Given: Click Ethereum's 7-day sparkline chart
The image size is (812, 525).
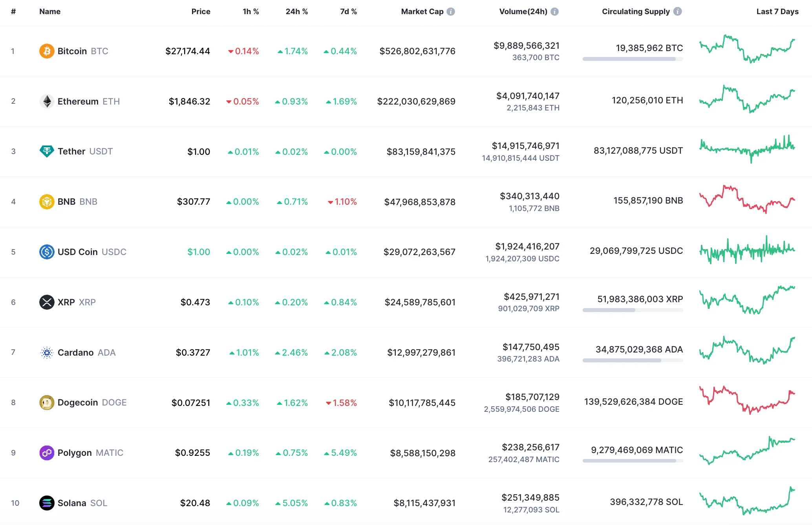Looking at the screenshot, I should point(747,101).
